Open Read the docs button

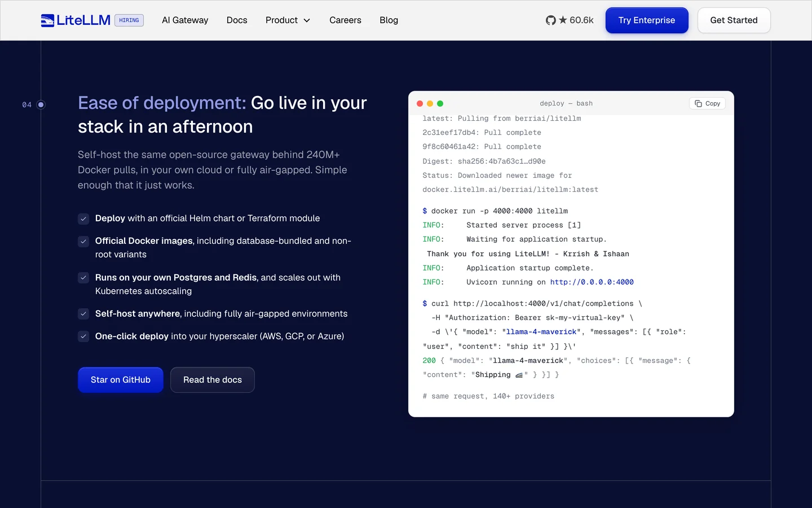pyautogui.click(x=213, y=380)
